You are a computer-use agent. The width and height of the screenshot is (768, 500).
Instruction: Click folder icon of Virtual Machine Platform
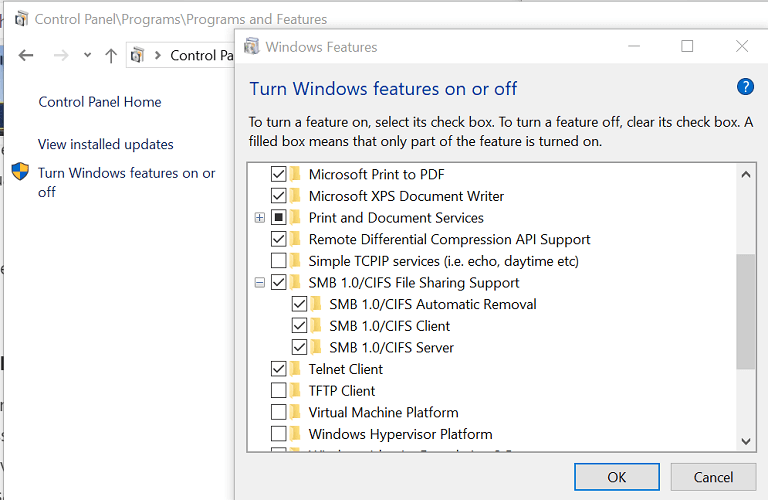click(295, 412)
